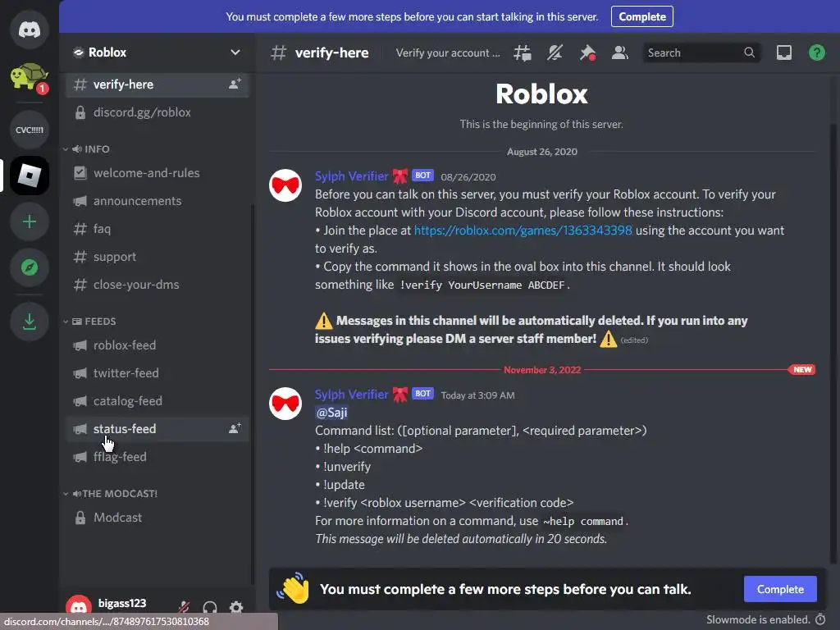Collapse the FEEDS category
The height and width of the screenshot is (630, 840).
coord(89,322)
